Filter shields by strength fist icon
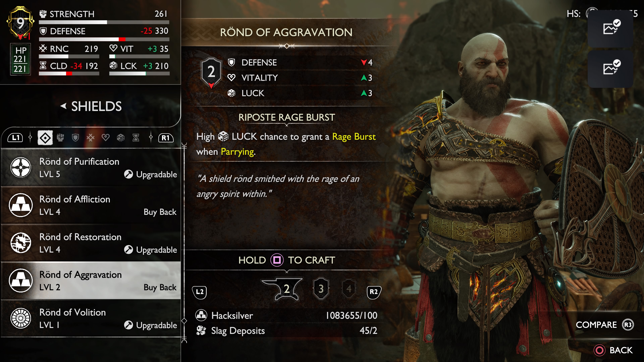This screenshot has width=644, height=362. click(x=60, y=138)
